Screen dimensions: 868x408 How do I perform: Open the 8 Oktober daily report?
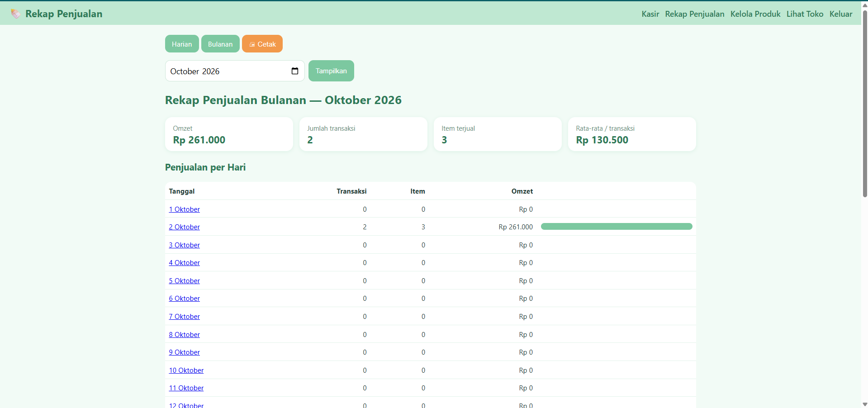click(x=184, y=335)
